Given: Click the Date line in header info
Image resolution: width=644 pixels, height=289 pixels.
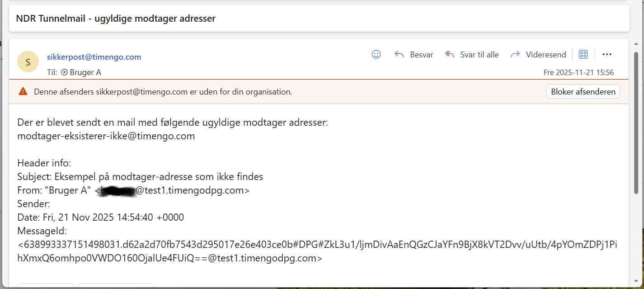Looking at the screenshot, I should coord(100,218).
